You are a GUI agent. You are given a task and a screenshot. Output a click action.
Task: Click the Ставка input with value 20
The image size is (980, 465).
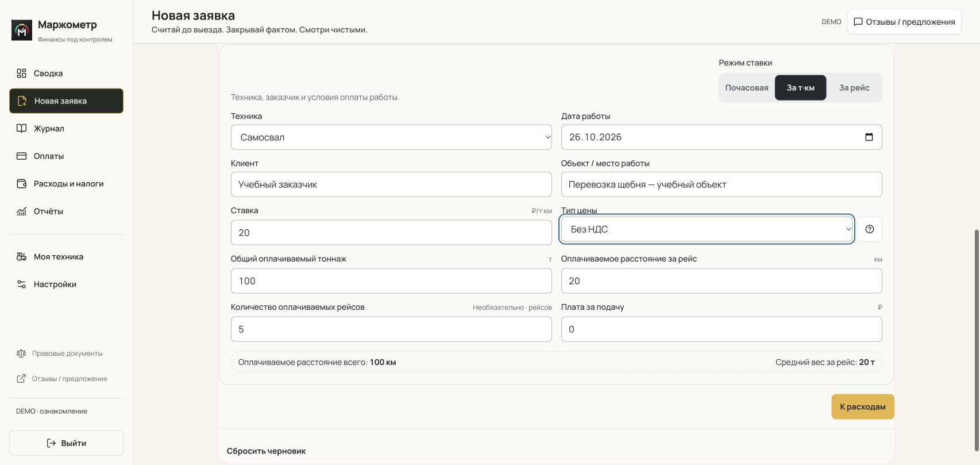tap(391, 233)
